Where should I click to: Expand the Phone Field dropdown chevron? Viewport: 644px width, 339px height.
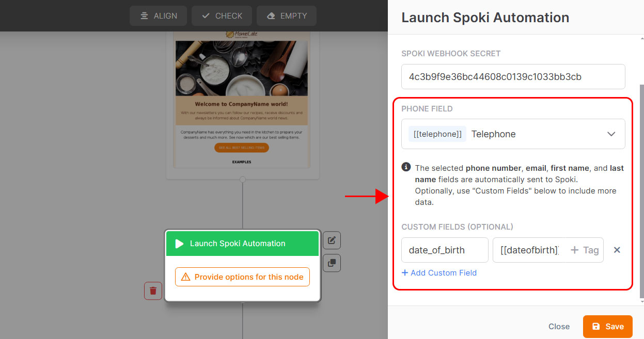click(611, 134)
